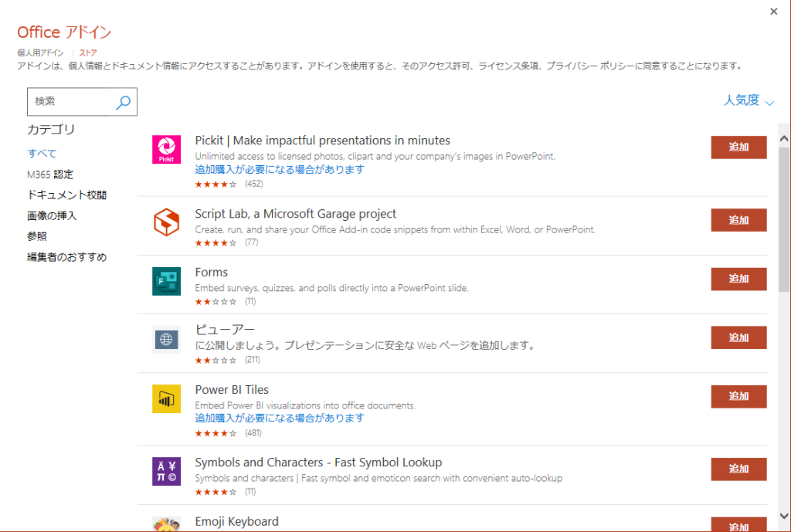Switch to the ストア tab

coord(87,53)
